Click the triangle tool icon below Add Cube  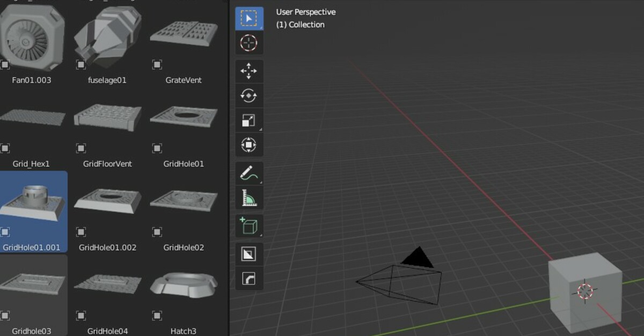(248, 252)
